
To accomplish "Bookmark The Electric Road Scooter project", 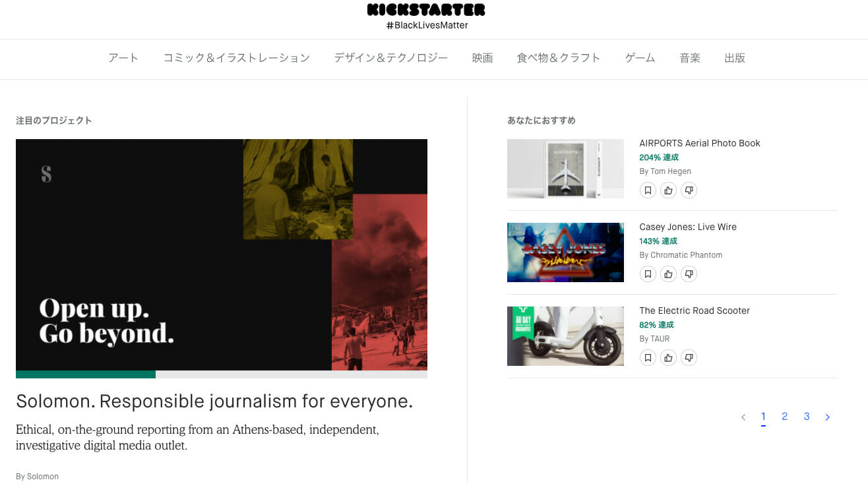I will tap(648, 358).
